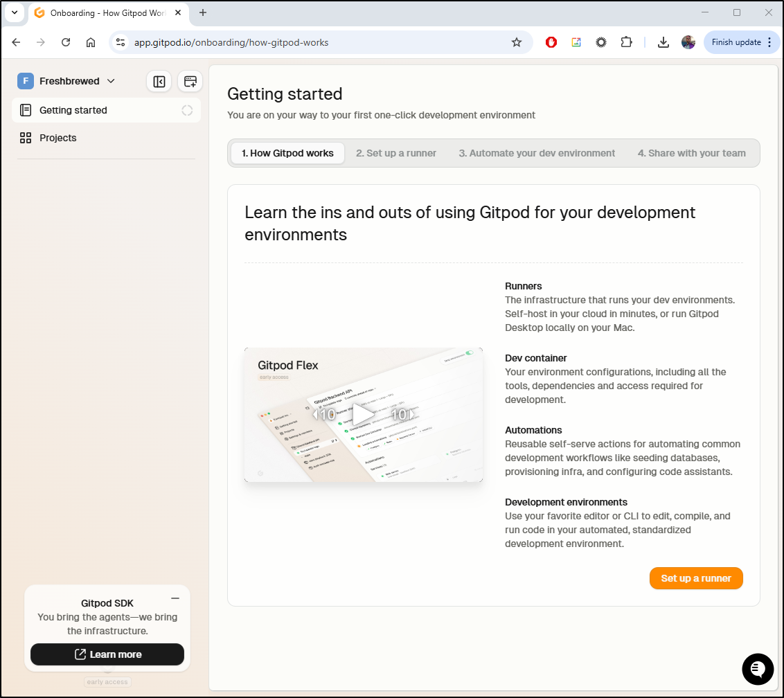Open Getting started in the sidebar

tap(106, 110)
